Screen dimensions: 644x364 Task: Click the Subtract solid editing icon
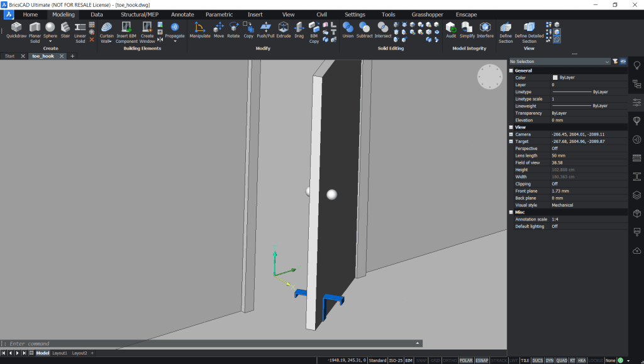tap(364, 28)
